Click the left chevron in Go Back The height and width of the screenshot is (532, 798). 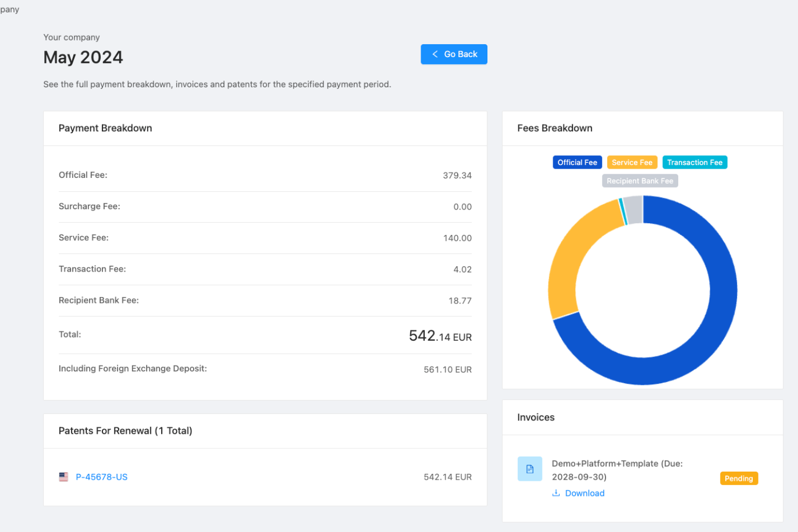(x=435, y=54)
